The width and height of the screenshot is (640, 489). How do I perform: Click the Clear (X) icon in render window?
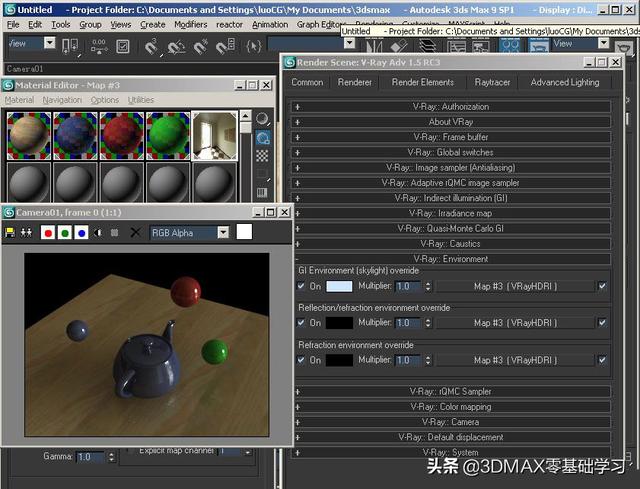(135, 233)
